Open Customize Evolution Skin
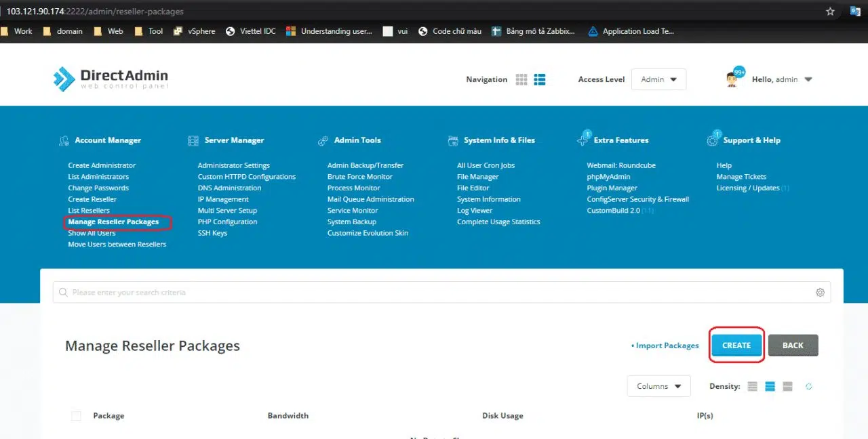 (368, 233)
